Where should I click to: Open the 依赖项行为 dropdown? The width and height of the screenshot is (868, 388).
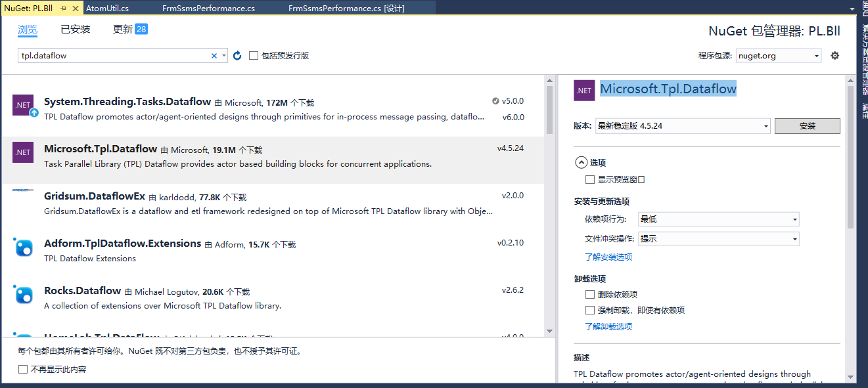pyautogui.click(x=719, y=219)
